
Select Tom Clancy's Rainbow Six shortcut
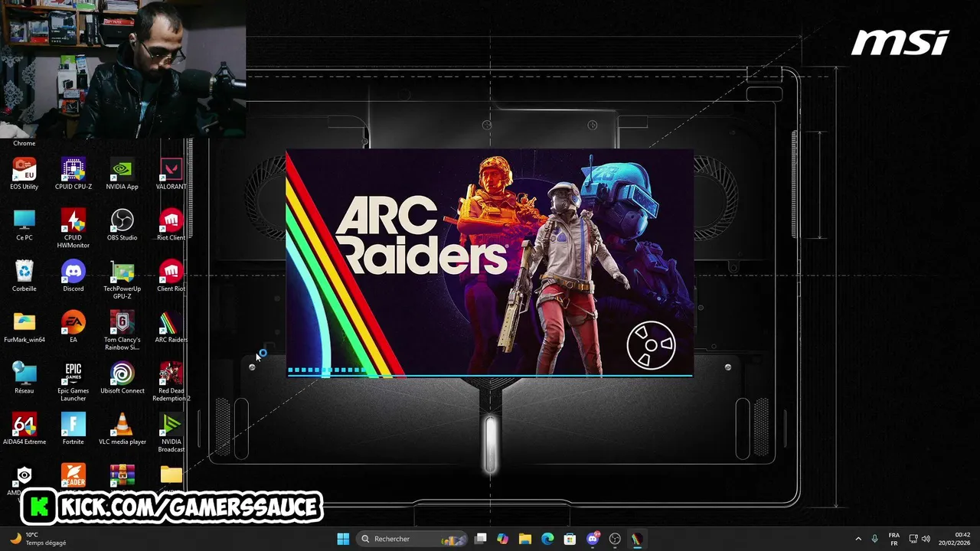coord(122,331)
